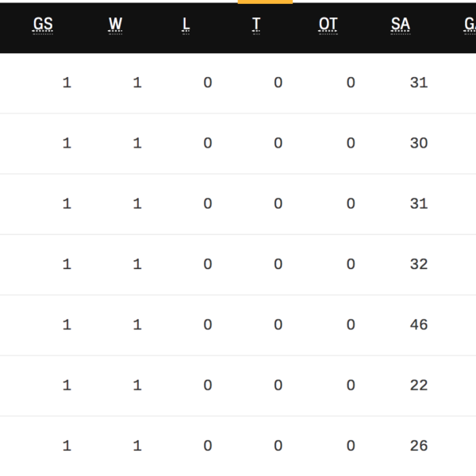Sort table by SA header

click(x=400, y=25)
